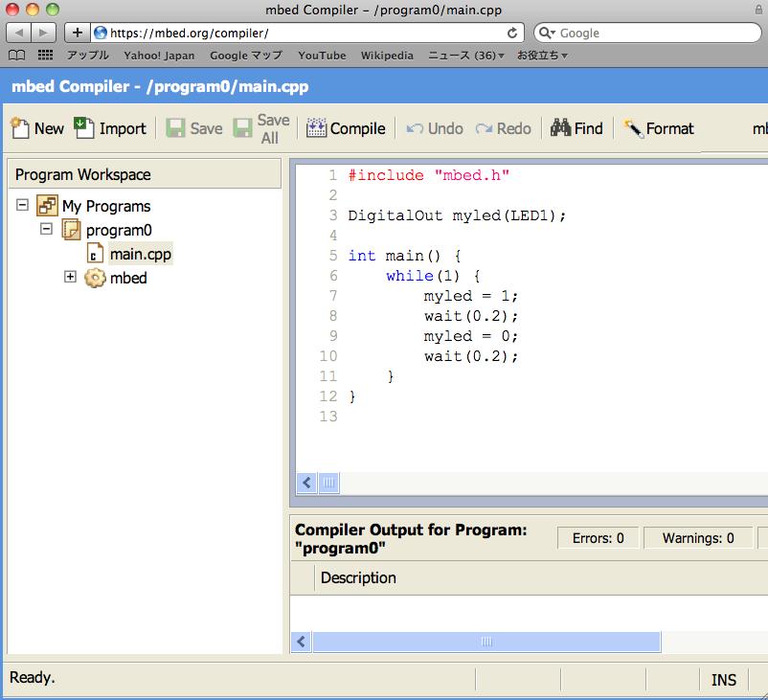Collapse the program0 folder node
This screenshot has height=700, width=768.
(46, 230)
